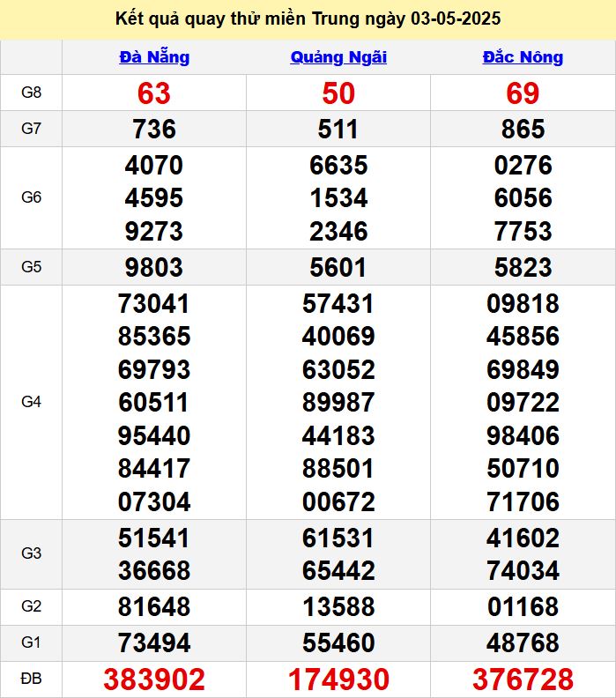Click the G4 number 09818
The image size is (616, 698).
click(x=523, y=303)
